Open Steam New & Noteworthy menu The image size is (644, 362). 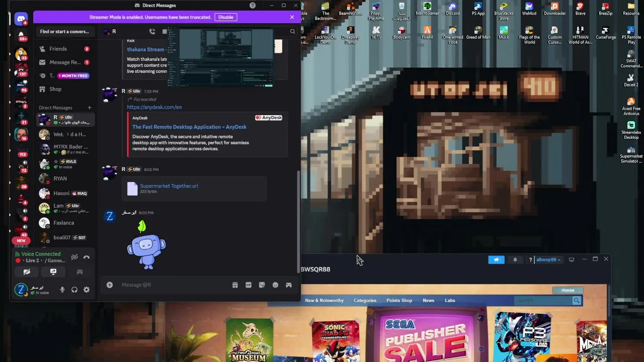point(324,301)
